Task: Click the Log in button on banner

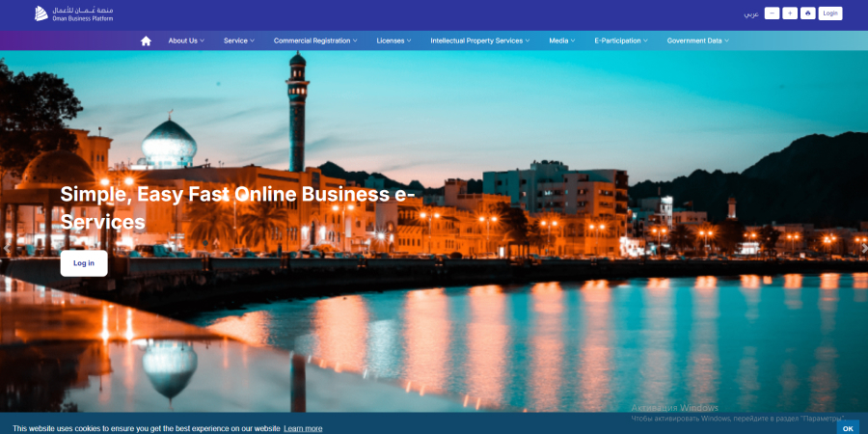Action: click(x=84, y=263)
